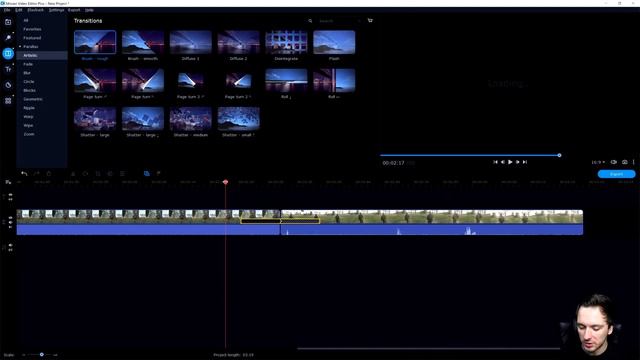Select the Flash transition thumbnail

point(334,42)
